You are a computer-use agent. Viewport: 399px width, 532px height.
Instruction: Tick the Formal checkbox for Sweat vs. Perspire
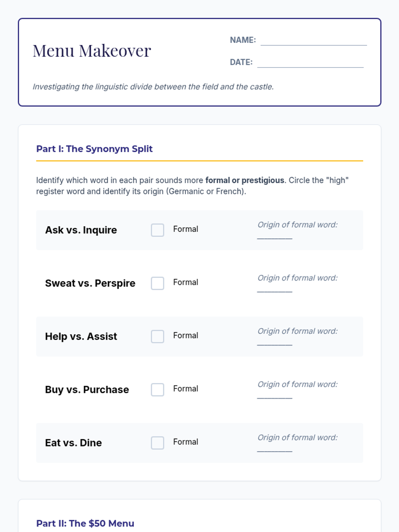(x=157, y=283)
